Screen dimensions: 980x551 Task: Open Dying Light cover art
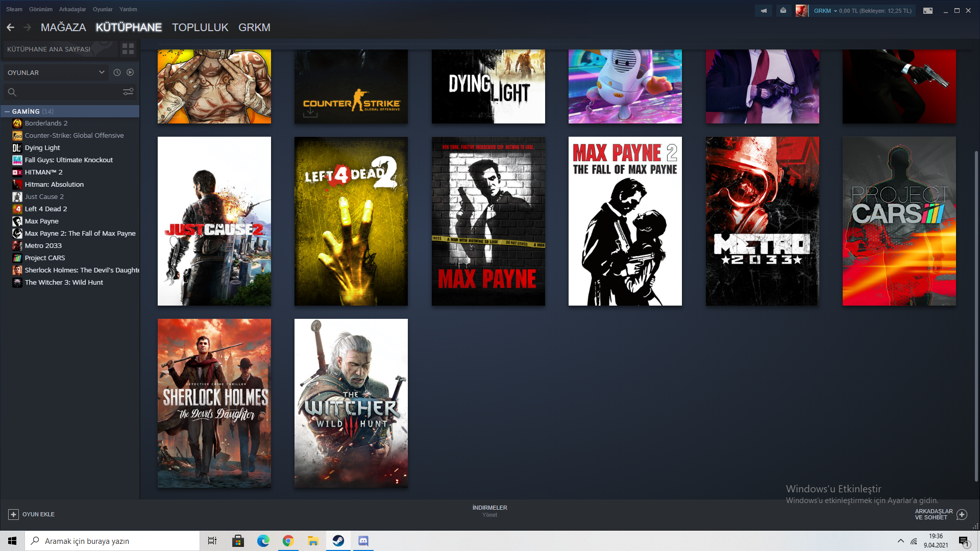(x=488, y=86)
